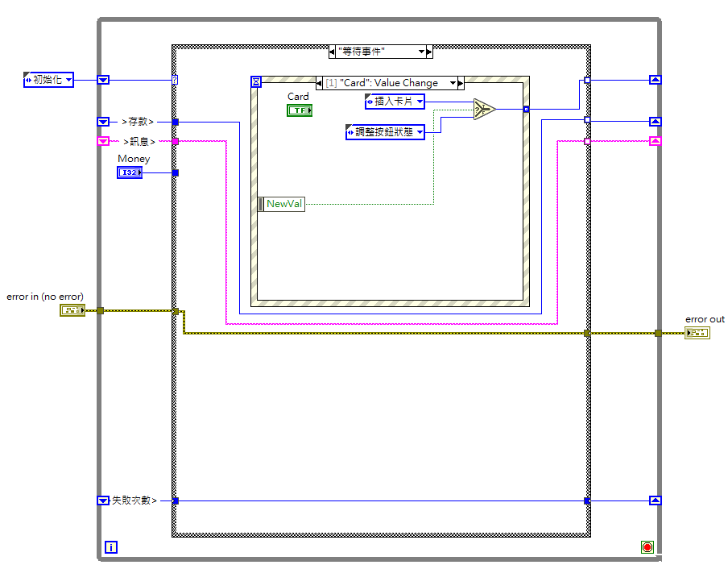The height and width of the screenshot is (569, 728).
Task: Open the 調整按鈕狀態 enum dropdown
Action: pyautogui.click(x=420, y=132)
